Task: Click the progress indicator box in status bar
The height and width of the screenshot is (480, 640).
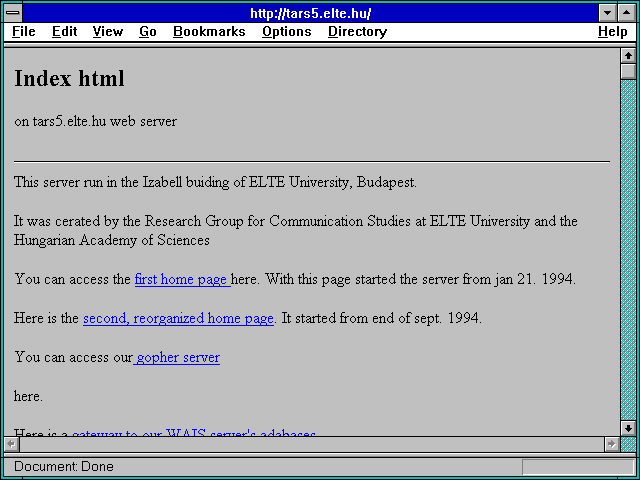Action: pos(578,467)
